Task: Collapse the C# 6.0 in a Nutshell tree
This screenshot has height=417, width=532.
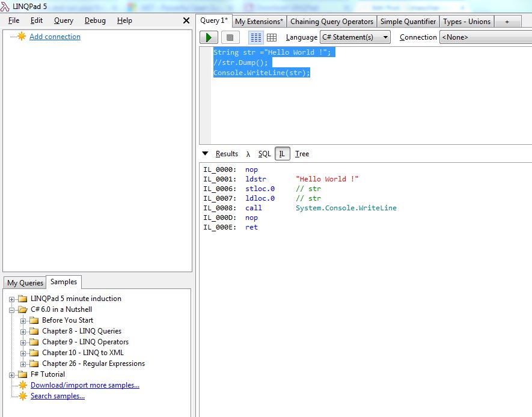Action: point(13,309)
